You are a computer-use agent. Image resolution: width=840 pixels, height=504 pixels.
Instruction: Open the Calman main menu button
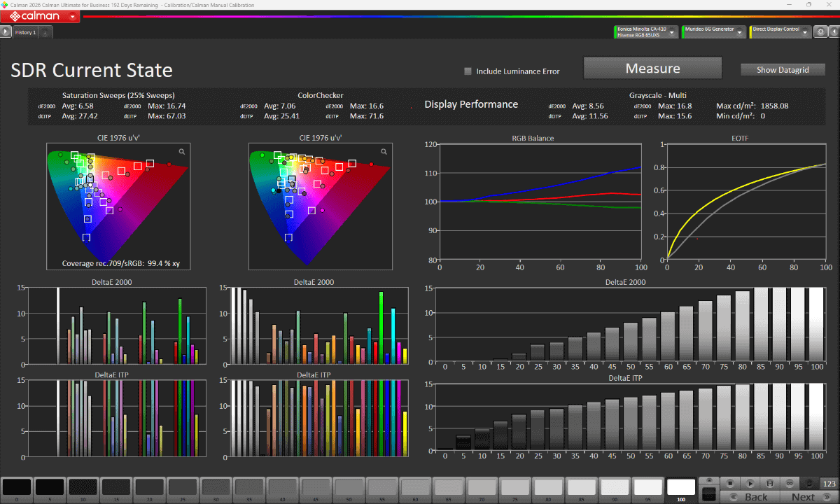tap(41, 15)
